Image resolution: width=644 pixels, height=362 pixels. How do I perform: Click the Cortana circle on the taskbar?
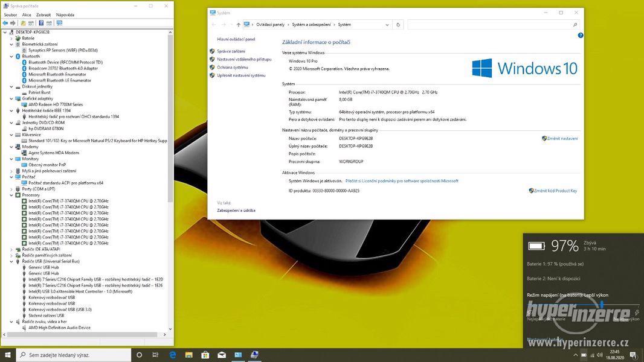(139, 355)
